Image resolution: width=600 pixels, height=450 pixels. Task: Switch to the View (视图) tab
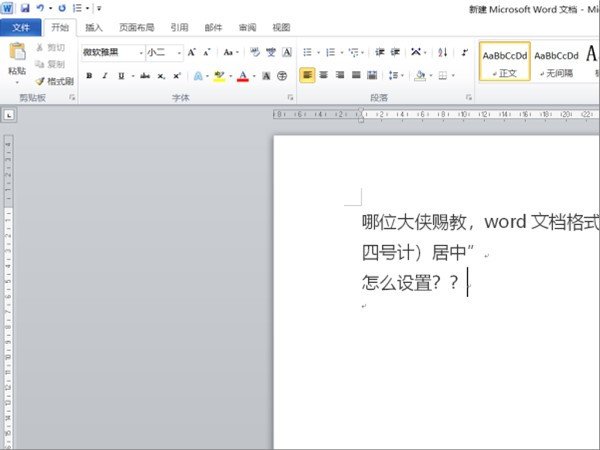[281, 28]
